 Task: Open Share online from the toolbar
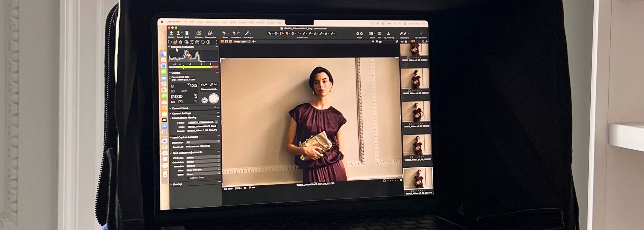pyautogui.click(x=210, y=33)
